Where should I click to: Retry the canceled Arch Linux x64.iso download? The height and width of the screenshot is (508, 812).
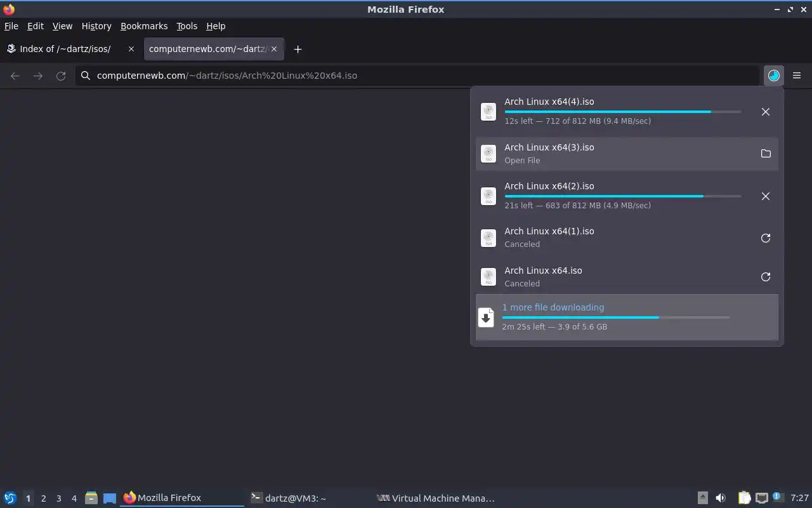click(x=766, y=277)
